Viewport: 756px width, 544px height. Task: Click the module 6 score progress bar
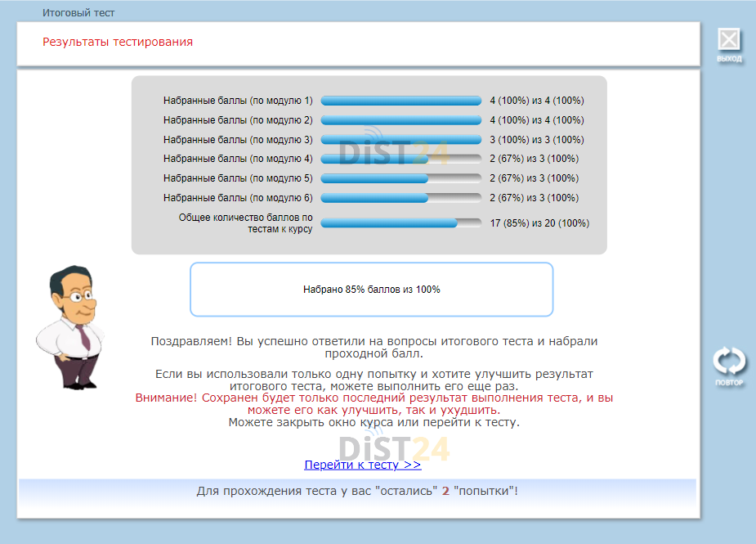[400, 198]
